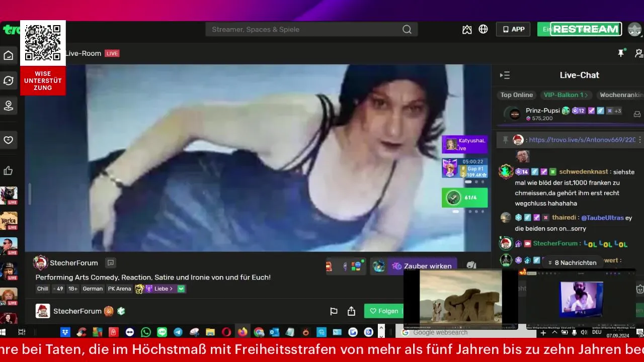
Task: Open the crown rewards icon in header
Action: (467, 29)
